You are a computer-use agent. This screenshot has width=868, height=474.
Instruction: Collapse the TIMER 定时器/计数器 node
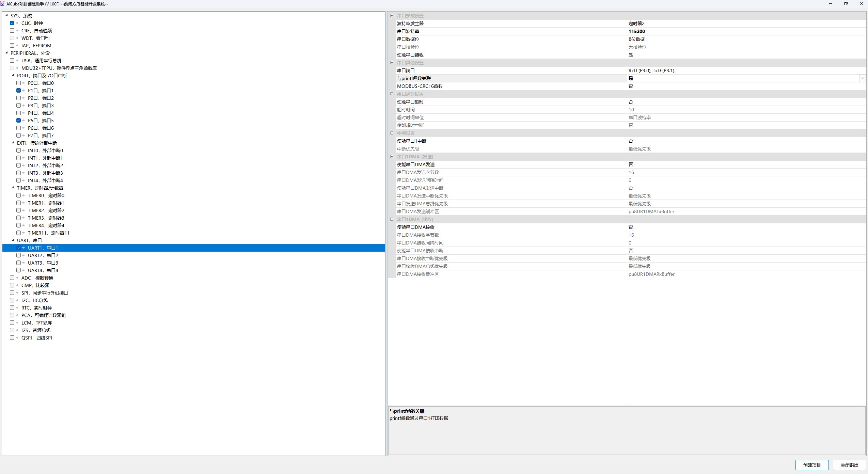click(13, 188)
